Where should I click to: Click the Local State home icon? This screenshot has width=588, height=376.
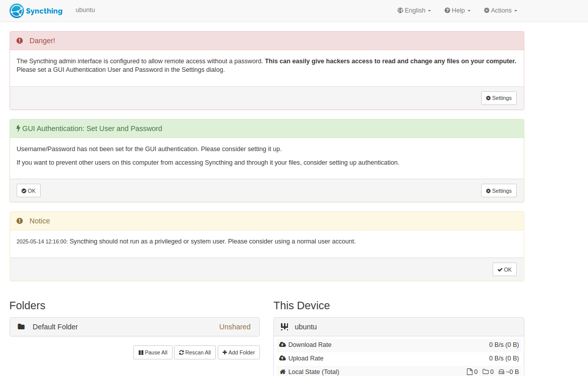282,372
